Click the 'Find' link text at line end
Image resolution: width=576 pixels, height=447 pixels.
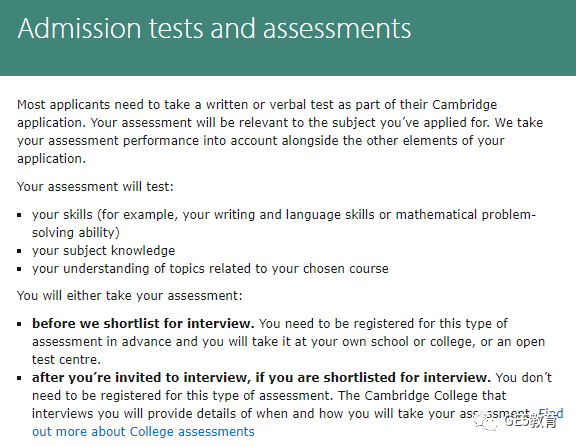pyautogui.click(x=551, y=413)
